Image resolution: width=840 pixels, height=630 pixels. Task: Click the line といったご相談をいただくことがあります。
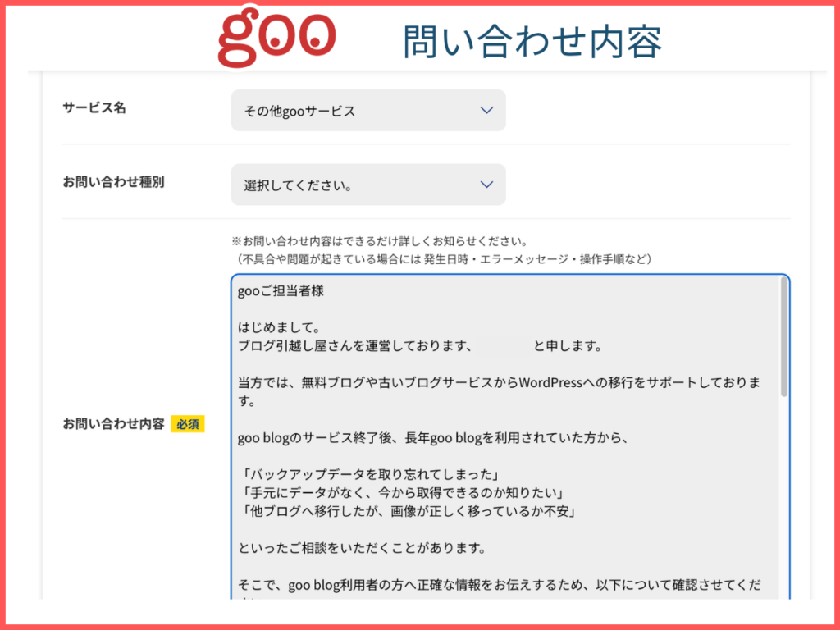pos(362,548)
